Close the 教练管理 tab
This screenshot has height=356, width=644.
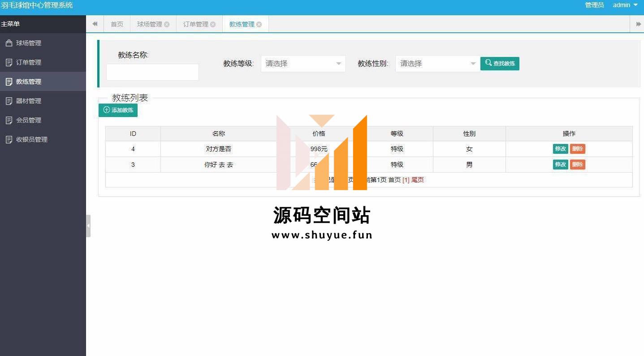(259, 25)
